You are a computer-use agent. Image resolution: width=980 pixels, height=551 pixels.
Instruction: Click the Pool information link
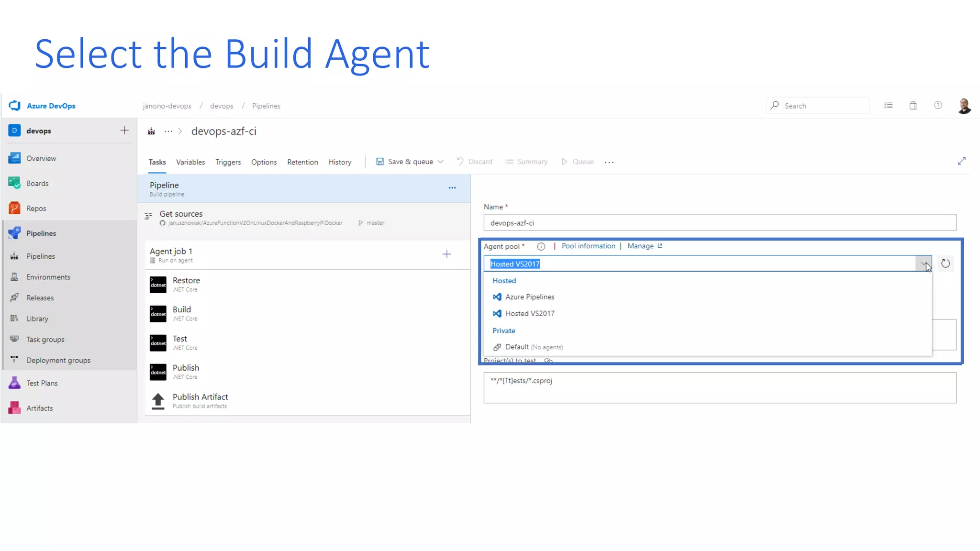588,246
